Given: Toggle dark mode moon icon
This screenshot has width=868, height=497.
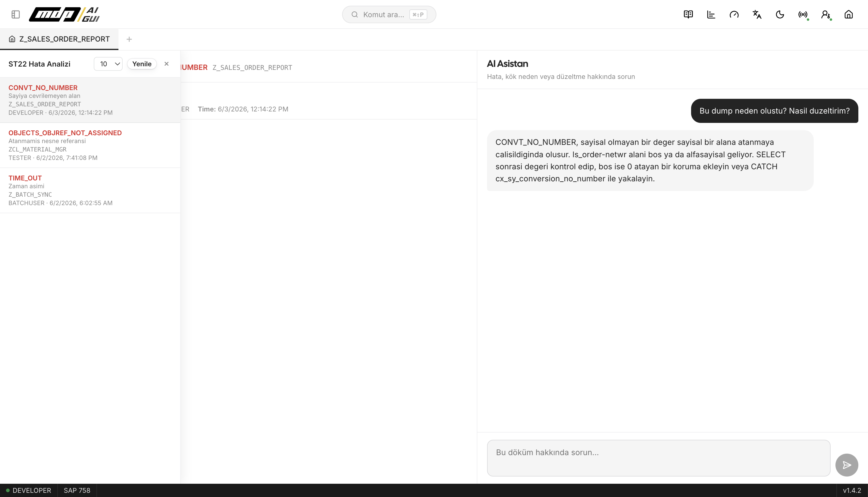Looking at the screenshot, I should (780, 14).
